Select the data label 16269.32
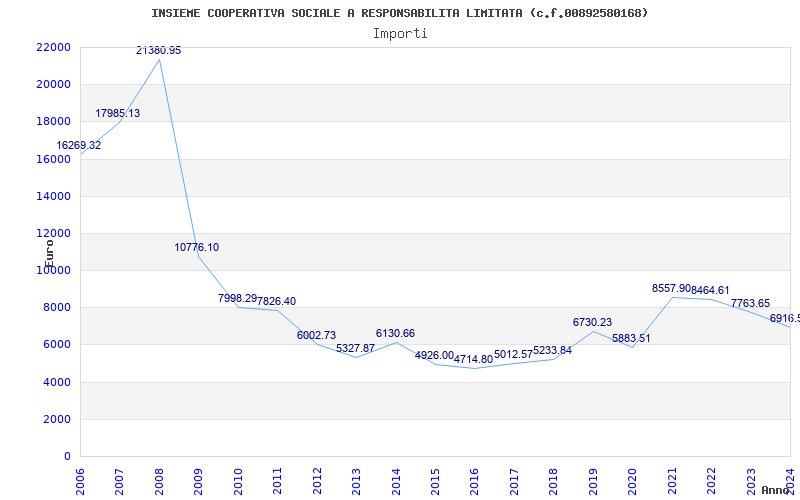 [x=79, y=145]
